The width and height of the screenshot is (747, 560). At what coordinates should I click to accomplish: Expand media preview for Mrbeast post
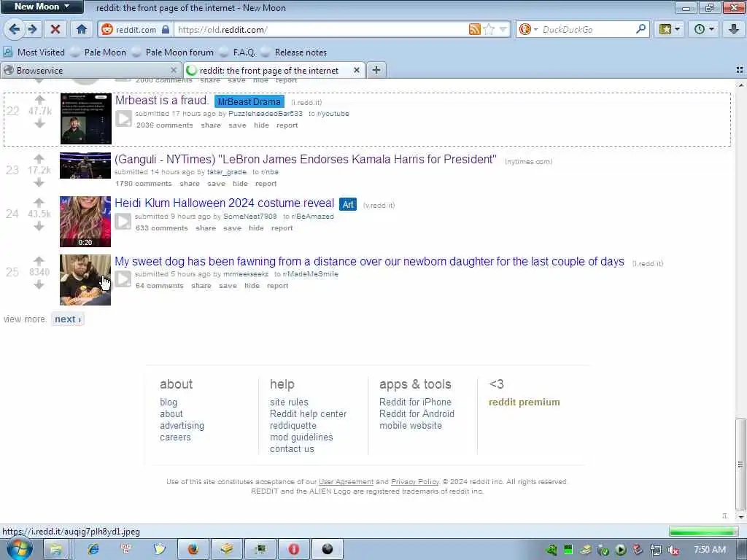click(x=123, y=119)
